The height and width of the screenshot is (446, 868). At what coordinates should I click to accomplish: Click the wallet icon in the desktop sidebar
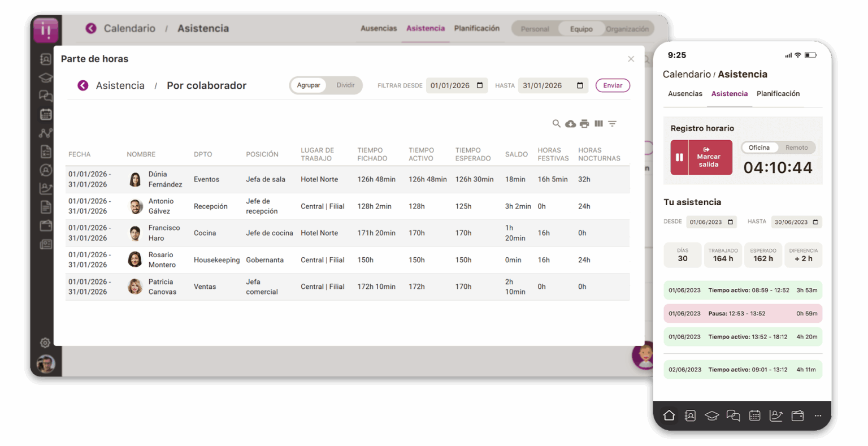click(x=46, y=226)
